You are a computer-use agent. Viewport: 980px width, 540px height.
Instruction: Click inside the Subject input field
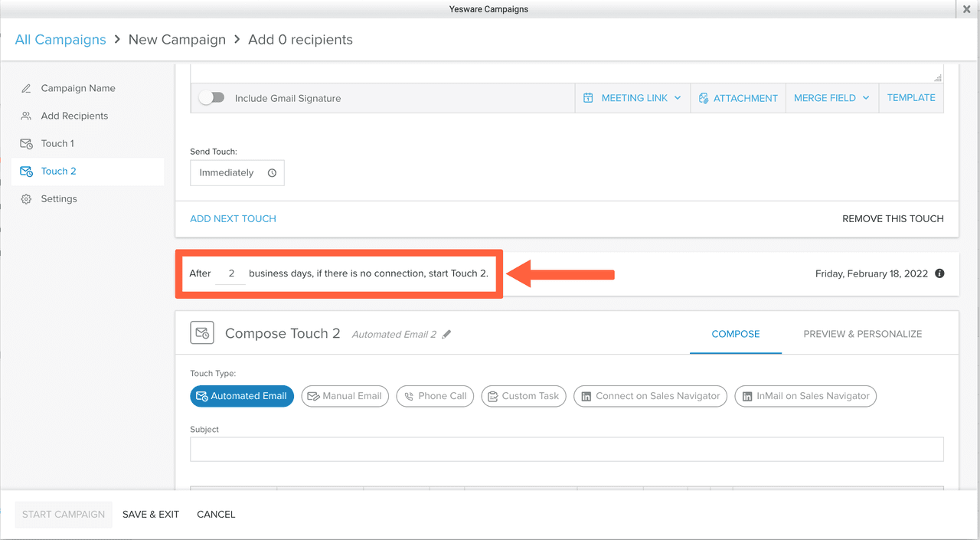[x=567, y=449]
